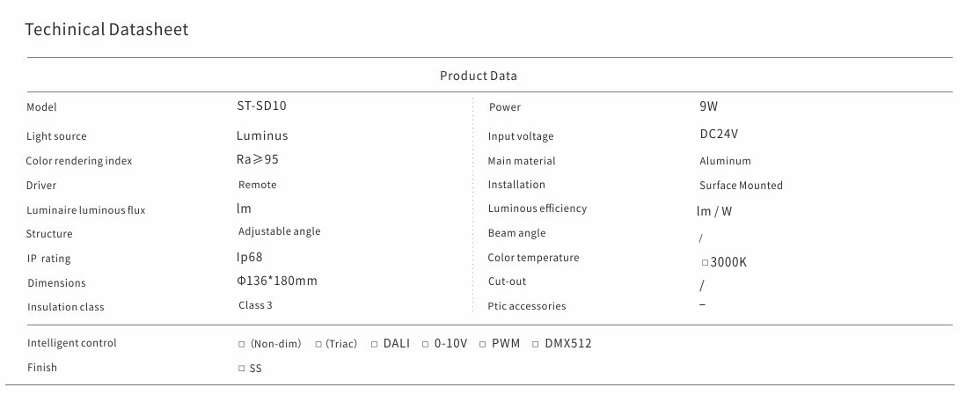Click the Ra≥95 rendering index value
The width and height of the screenshot is (980, 402).
point(257,159)
